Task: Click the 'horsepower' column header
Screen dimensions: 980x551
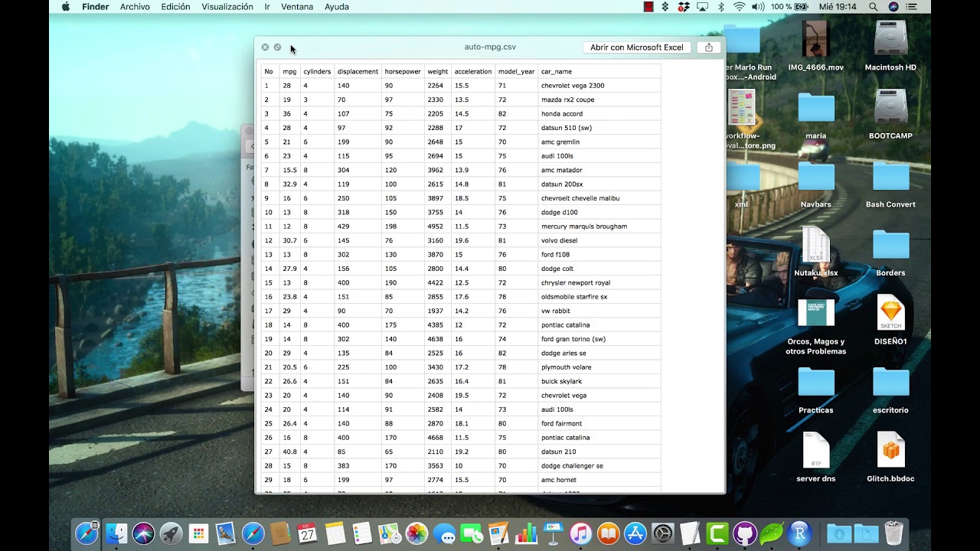Action: (403, 71)
